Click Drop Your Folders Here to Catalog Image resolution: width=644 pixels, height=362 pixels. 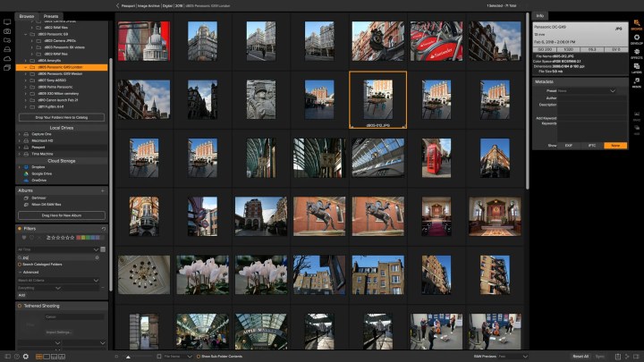[x=62, y=117]
